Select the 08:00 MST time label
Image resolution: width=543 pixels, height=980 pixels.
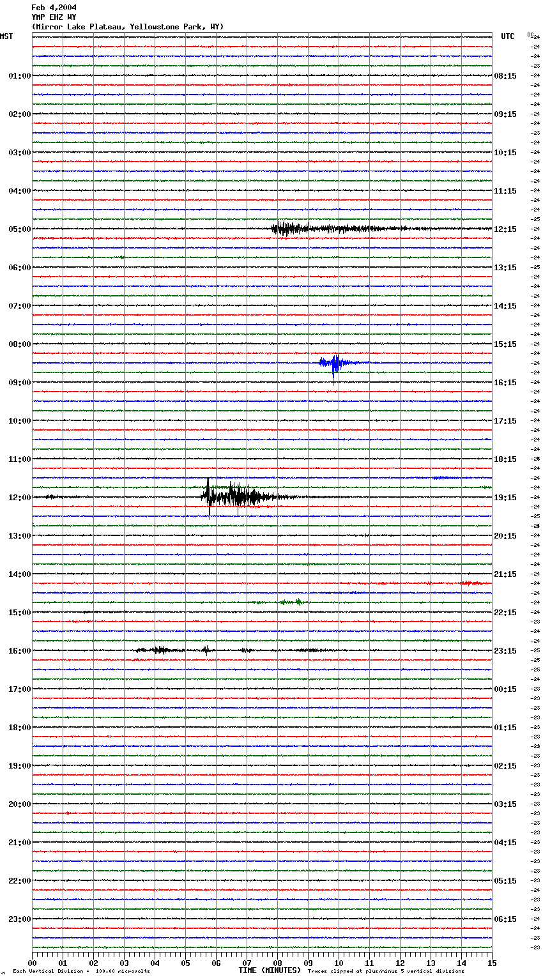[20, 344]
